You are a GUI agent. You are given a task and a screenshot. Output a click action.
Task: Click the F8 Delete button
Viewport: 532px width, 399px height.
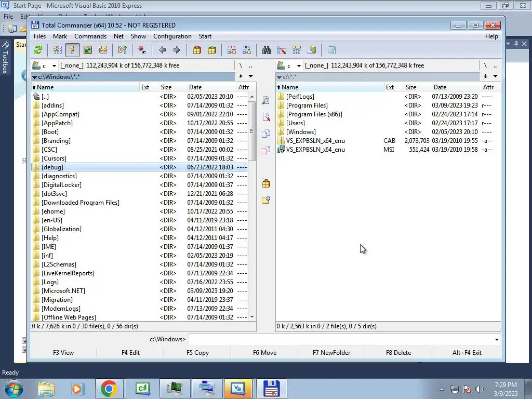(398, 353)
